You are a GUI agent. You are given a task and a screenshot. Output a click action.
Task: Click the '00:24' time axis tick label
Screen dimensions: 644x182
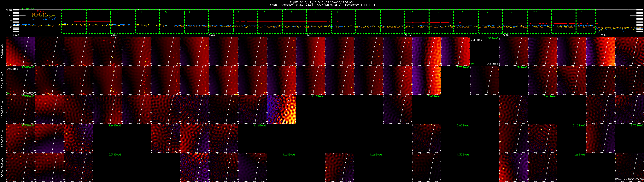click(604, 35)
